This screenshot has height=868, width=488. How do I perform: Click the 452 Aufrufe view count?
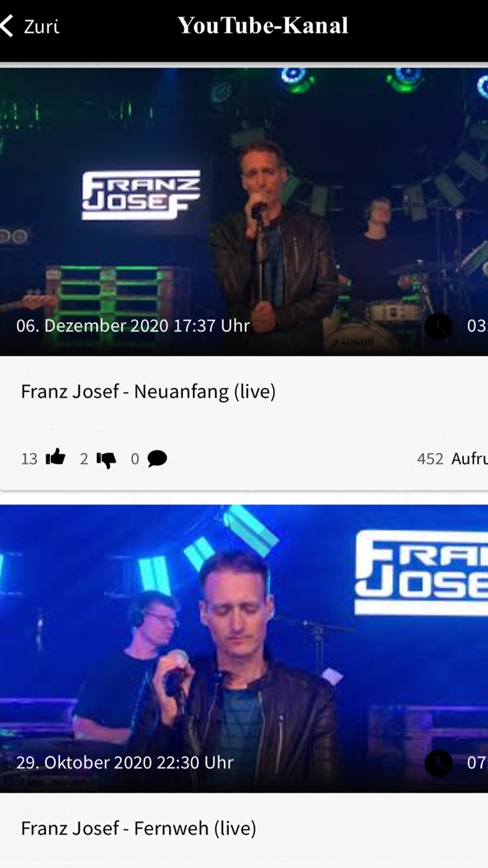[x=452, y=459]
